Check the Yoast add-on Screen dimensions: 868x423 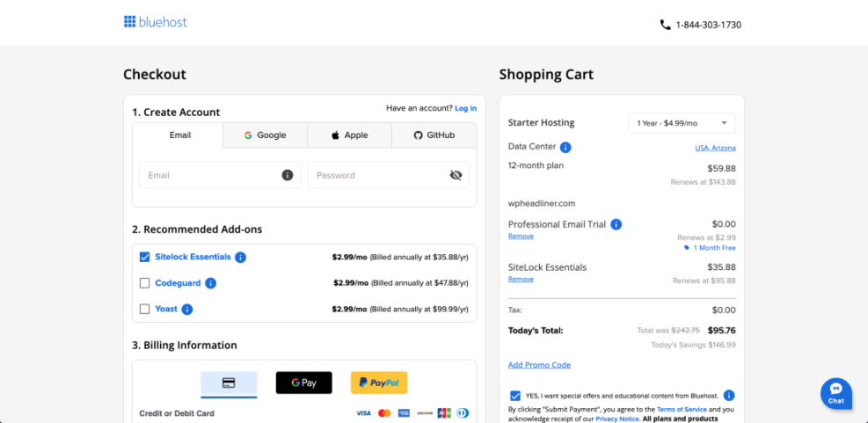pos(144,309)
